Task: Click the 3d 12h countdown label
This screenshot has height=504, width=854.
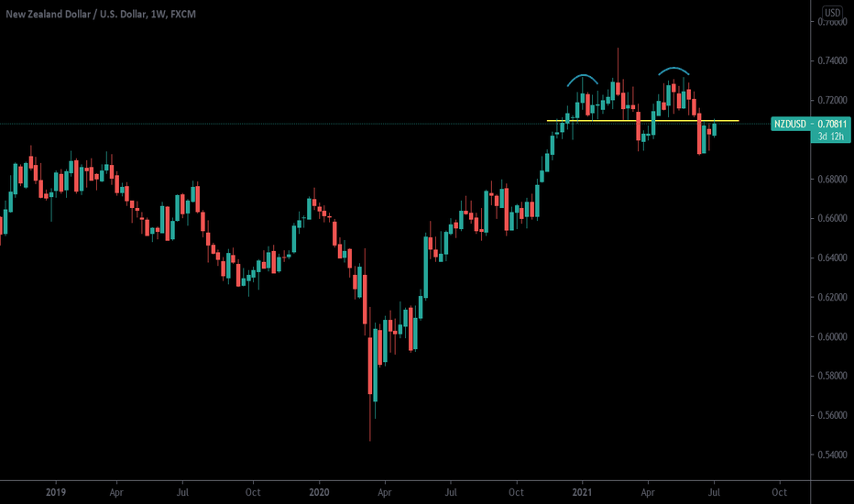Action: (x=830, y=137)
